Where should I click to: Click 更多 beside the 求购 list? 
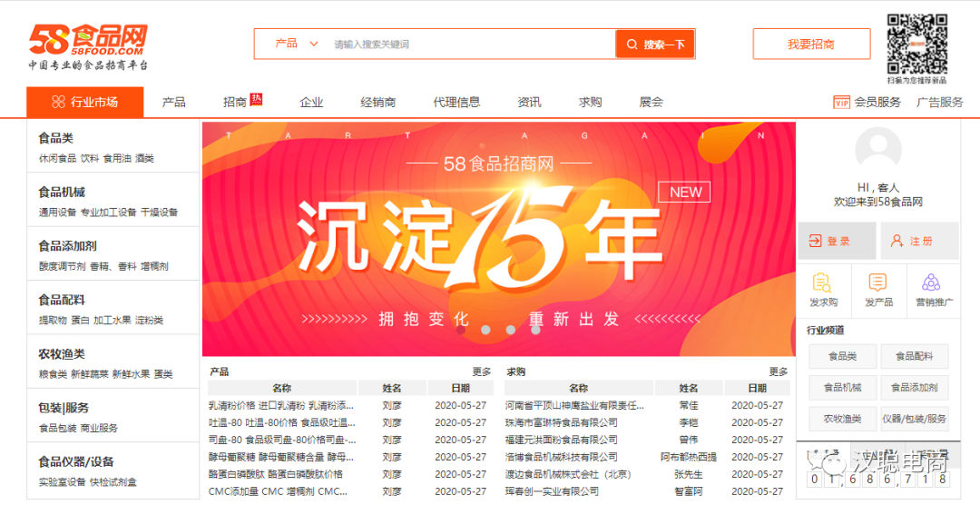coord(779,371)
